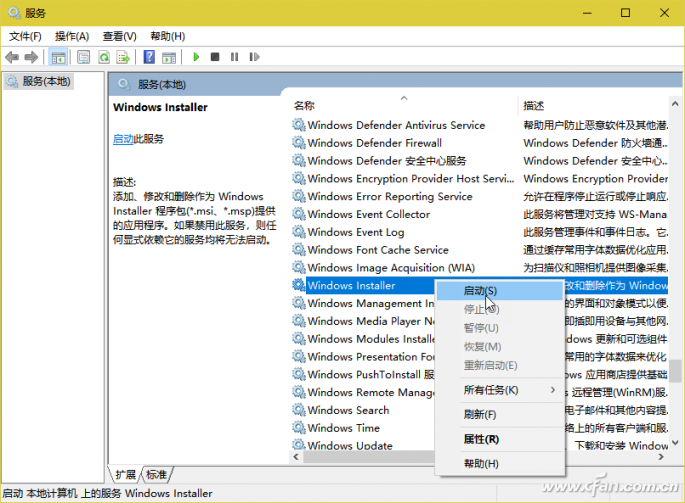This screenshot has height=503, width=685.
Task: Click the vertical scrollbar thumb
Action: [675, 371]
